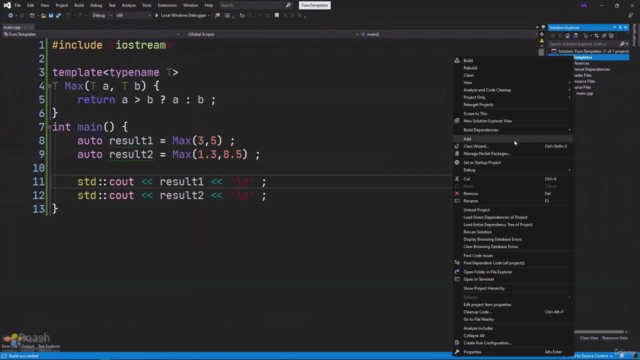The image size is (640, 360).
Task: Choose Class Wizard from the context menu
Action: (x=513, y=146)
